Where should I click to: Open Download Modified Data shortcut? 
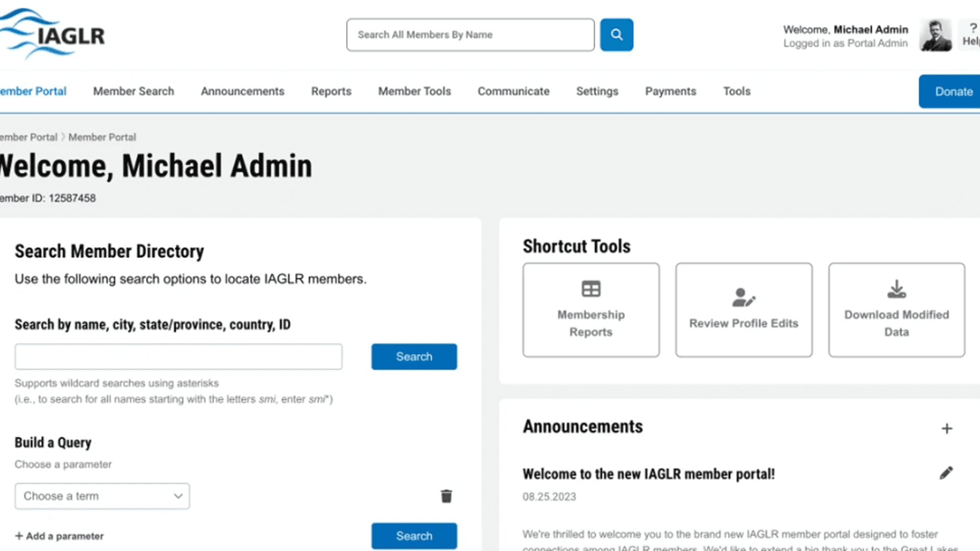point(896,310)
